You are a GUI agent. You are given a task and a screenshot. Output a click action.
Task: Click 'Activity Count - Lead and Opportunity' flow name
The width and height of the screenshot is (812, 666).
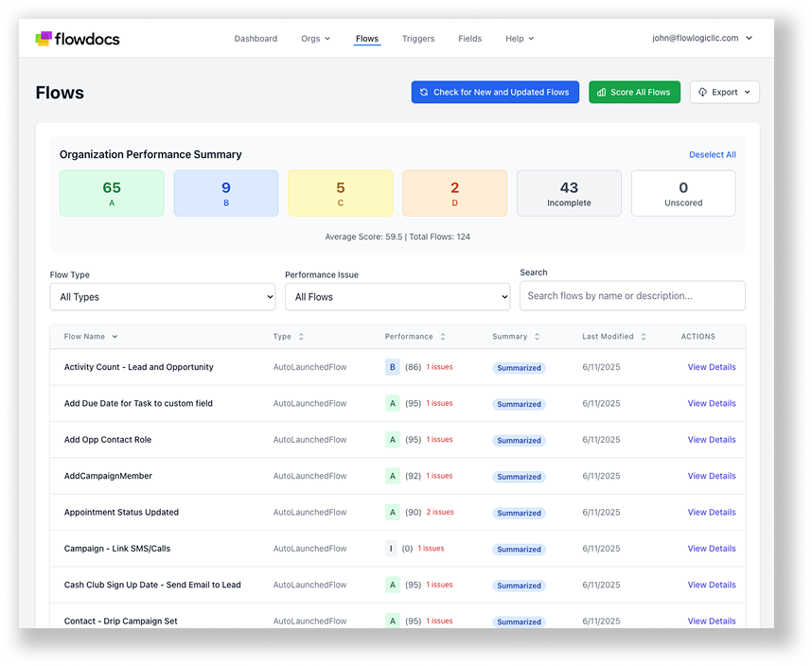(139, 367)
